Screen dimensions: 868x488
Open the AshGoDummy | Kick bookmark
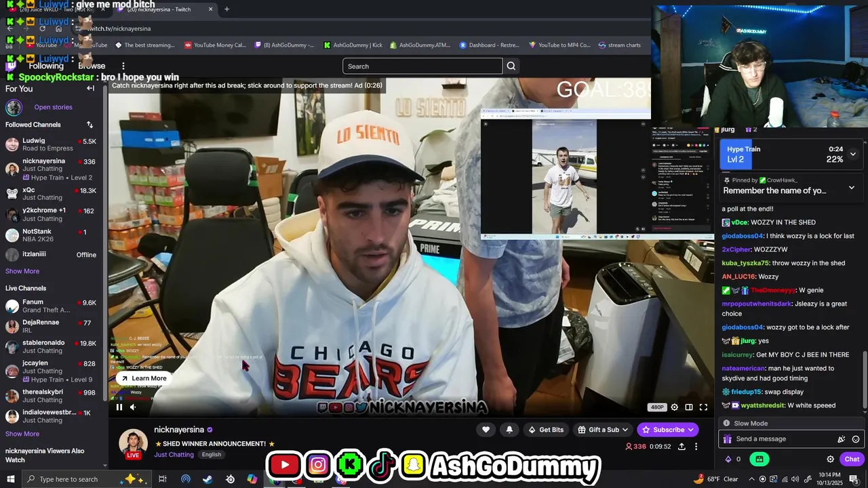coord(353,45)
